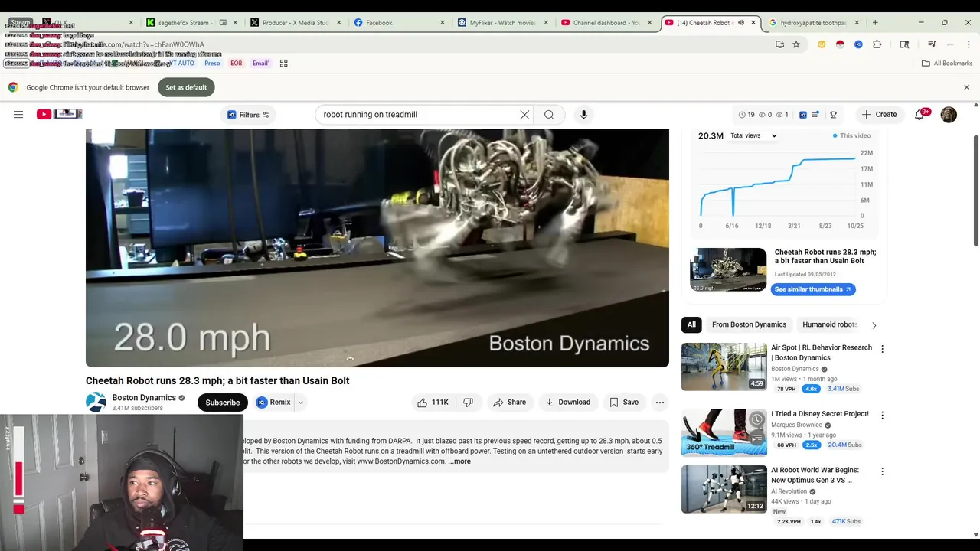Open the account avatar menu
This screenshot has width=980, height=551.
point(949,115)
